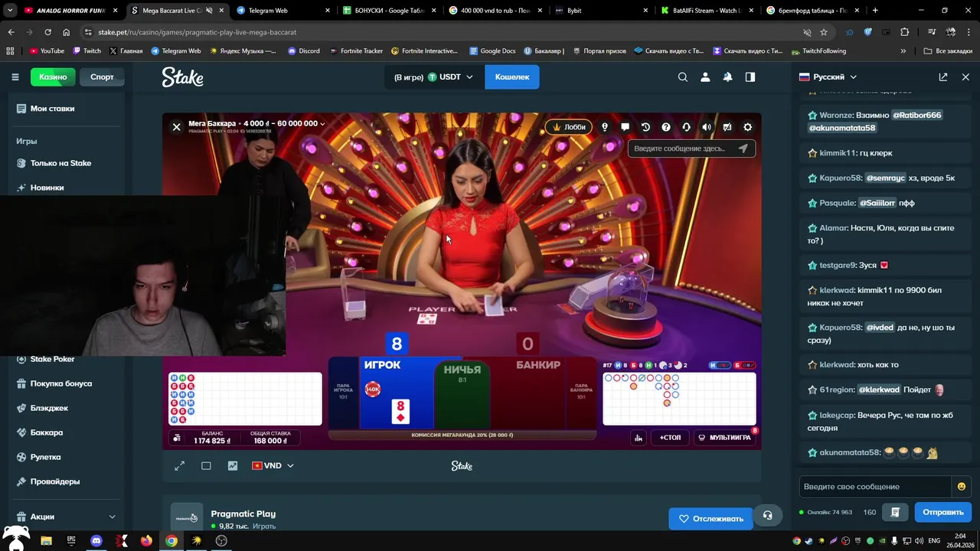The image size is (980, 551).
Task: Reload the current page
Action: 47,32
